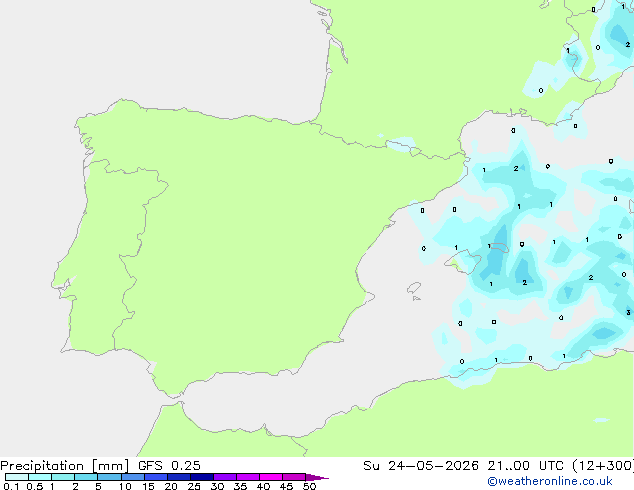Image resolution: width=634 pixels, height=490 pixels.
Task: Click the 0.1–0.5 mm palest legend swatch
Action: pos(17,477)
